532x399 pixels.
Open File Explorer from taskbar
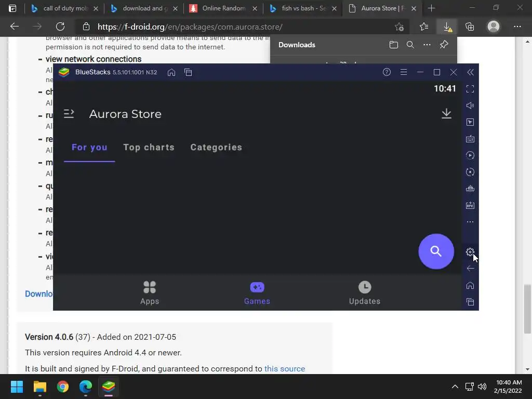[x=39, y=387]
